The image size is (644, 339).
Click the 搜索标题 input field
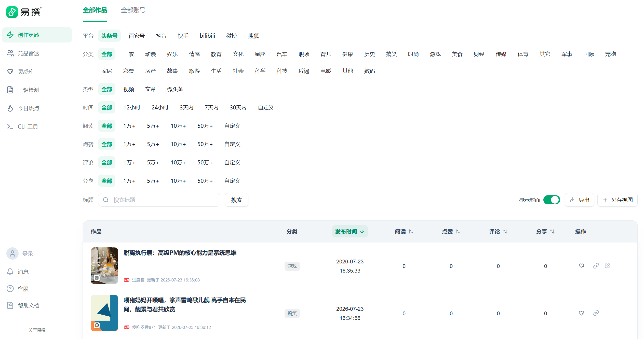(x=159, y=200)
